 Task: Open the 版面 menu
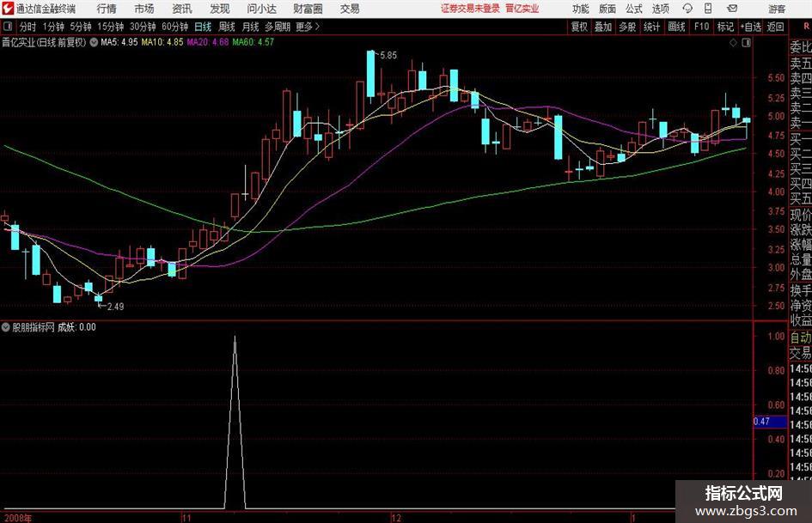coord(607,9)
